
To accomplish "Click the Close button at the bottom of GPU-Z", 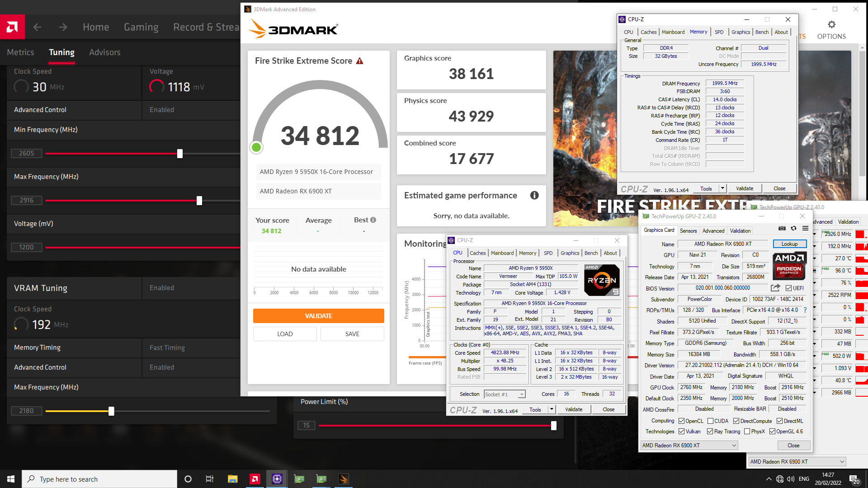I will 793,446.
